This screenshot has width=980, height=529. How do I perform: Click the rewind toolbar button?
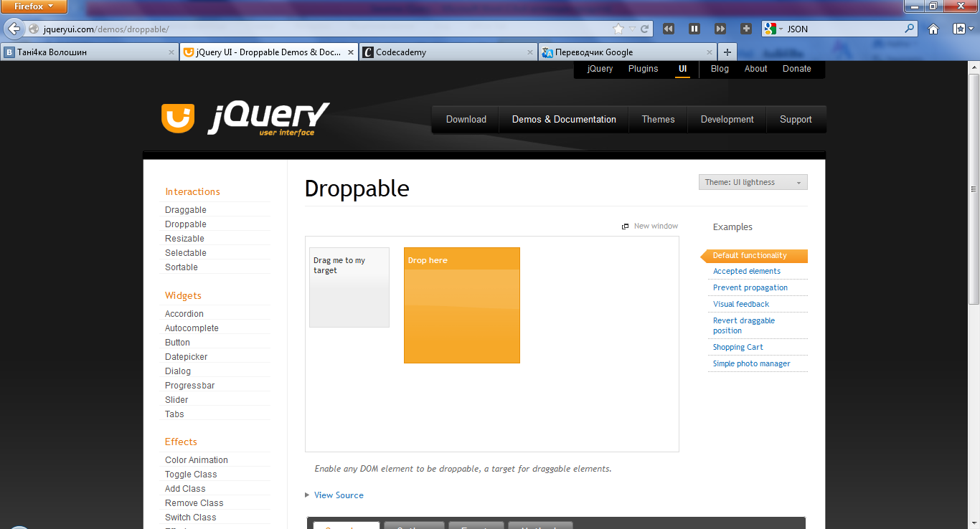pos(669,29)
